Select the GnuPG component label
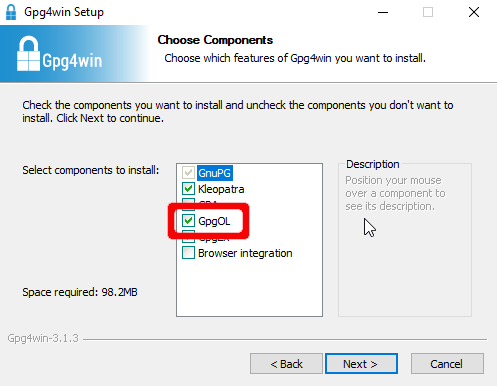Screen dimensions: 497x386 point(214,173)
